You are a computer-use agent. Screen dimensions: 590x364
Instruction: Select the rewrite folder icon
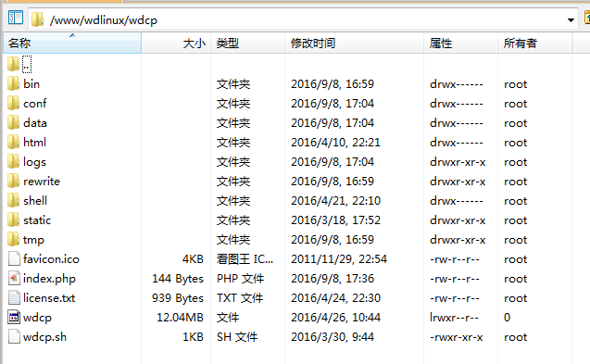pyautogui.click(x=14, y=181)
